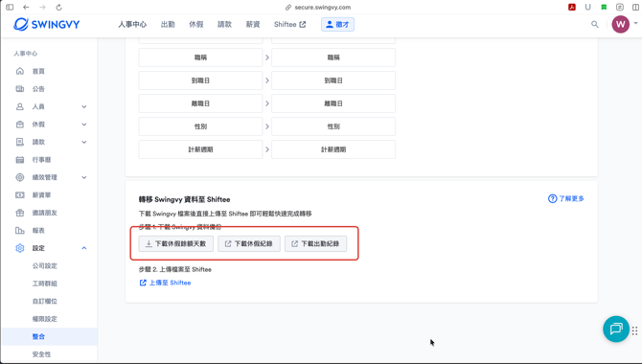Select the 整合 submenu item
The height and width of the screenshot is (364, 642).
point(49,336)
